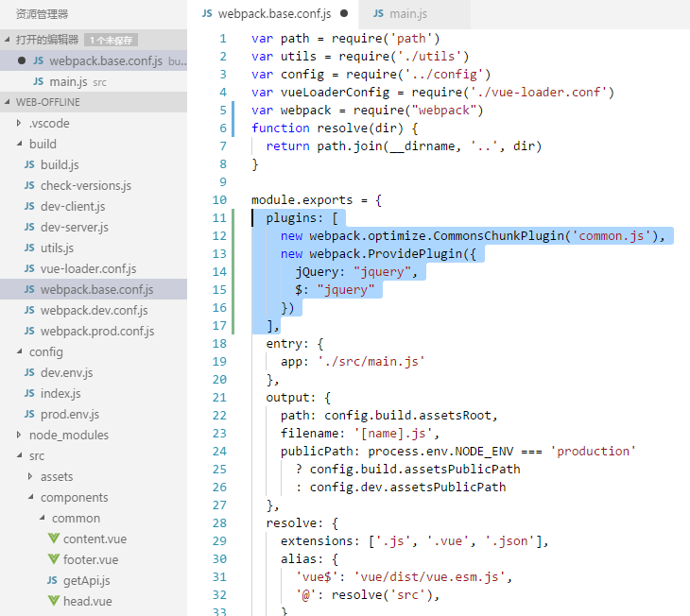690x616 pixels.
Task: Click the unsaved dot on webpack.base.conf.js tab
Action: pos(344,13)
